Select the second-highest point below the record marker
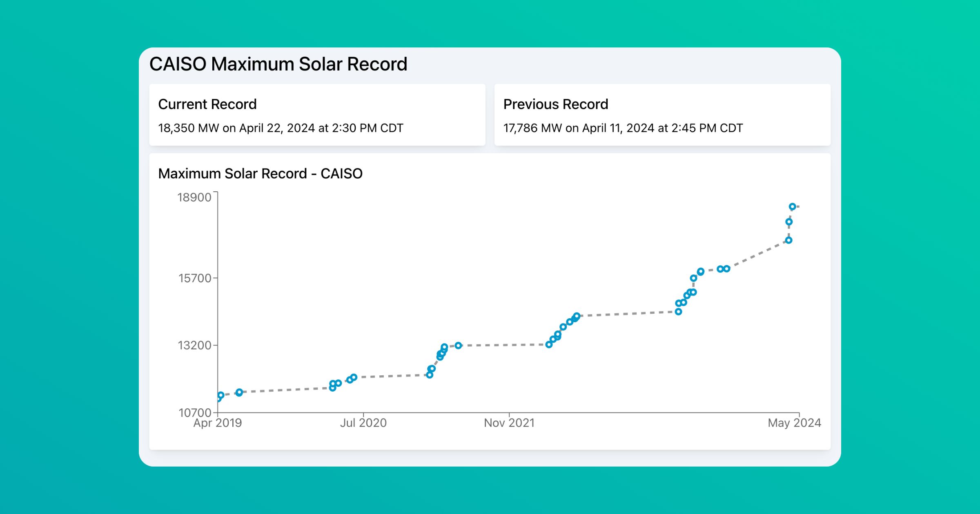980x514 pixels. click(788, 222)
